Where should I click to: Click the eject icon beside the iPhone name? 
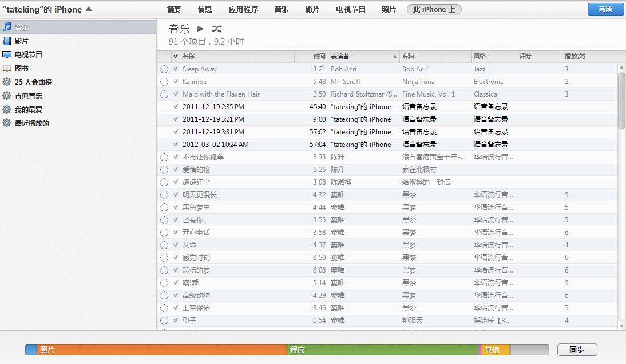(x=88, y=10)
